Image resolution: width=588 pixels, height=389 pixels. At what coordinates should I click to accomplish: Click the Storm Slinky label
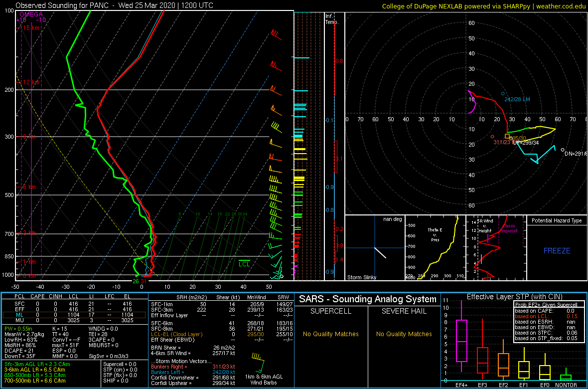(x=362, y=277)
